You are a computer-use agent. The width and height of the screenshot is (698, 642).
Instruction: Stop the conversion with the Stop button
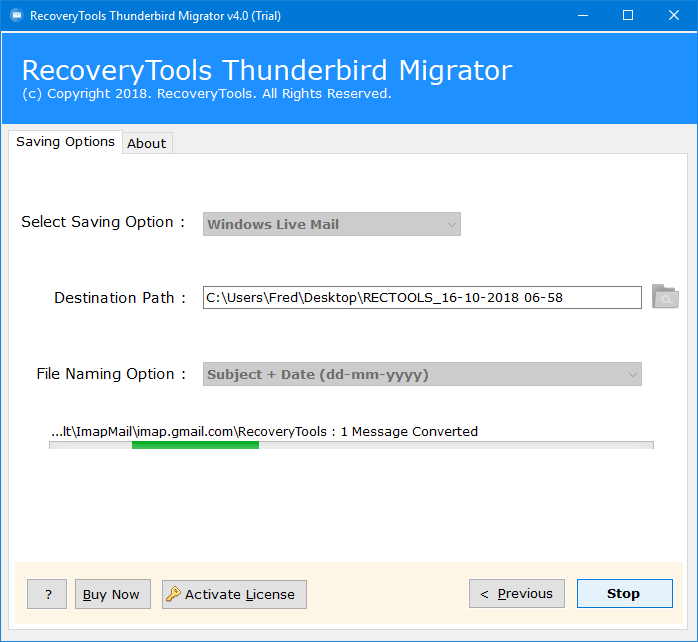tap(625, 593)
